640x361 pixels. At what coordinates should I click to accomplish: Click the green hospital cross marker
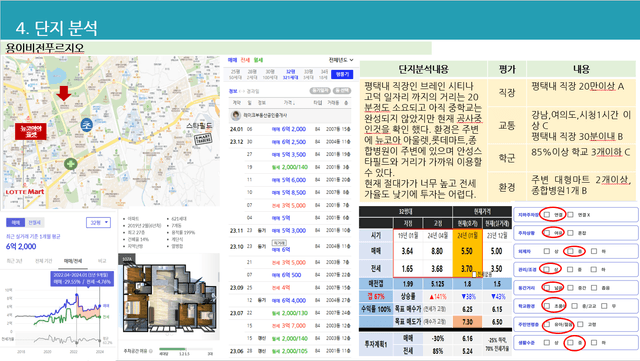click(x=71, y=164)
